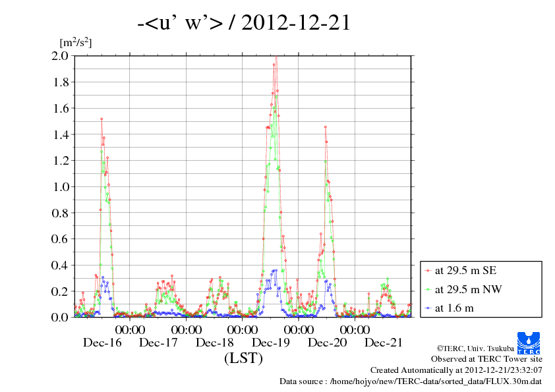The height and width of the screenshot is (392, 555).
Task: Click the chart title '-<u' w'> / 2012-12-21'
Action: tap(244, 22)
